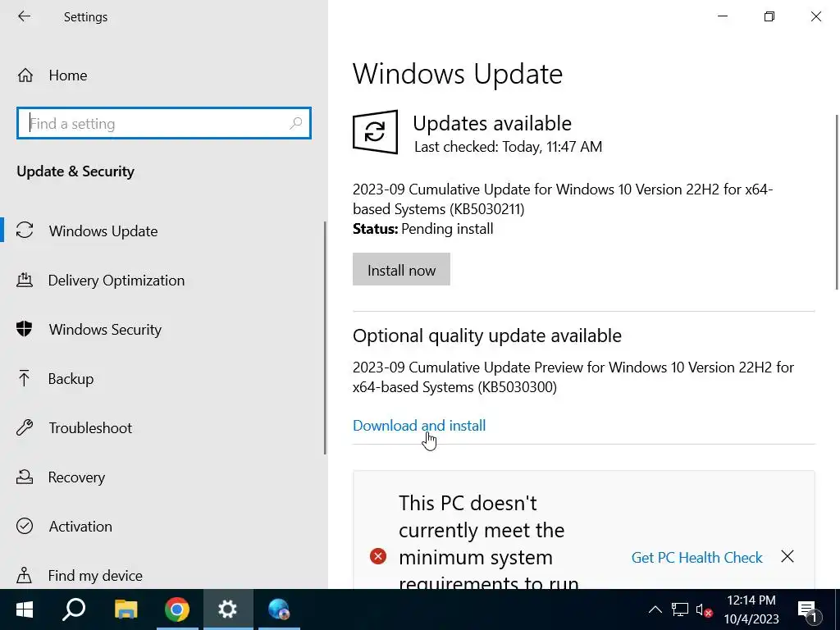Viewport: 840px width, 630px height.
Task: Select the Activation checkmark circle icon
Action: coord(25,526)
